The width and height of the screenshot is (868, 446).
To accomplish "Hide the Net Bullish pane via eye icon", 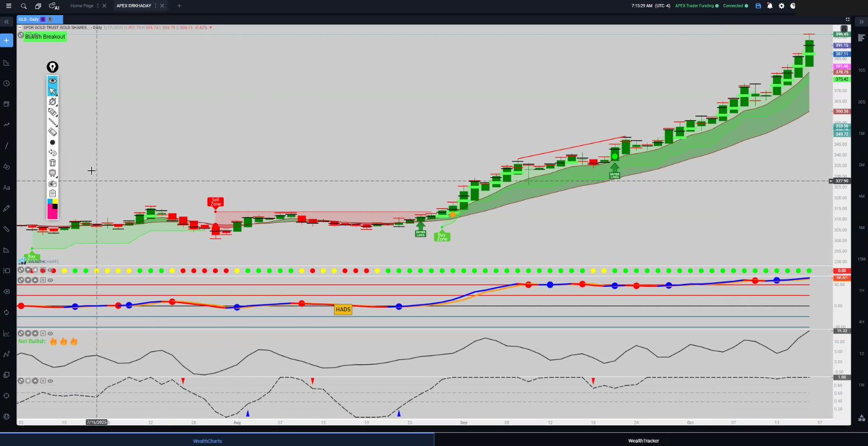I will pos(50,333).
